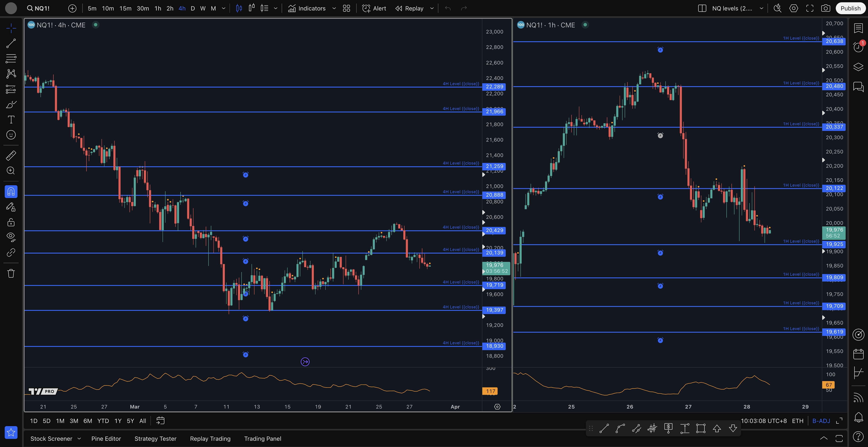Toggle lock all drawings icon

coord(11,222)
